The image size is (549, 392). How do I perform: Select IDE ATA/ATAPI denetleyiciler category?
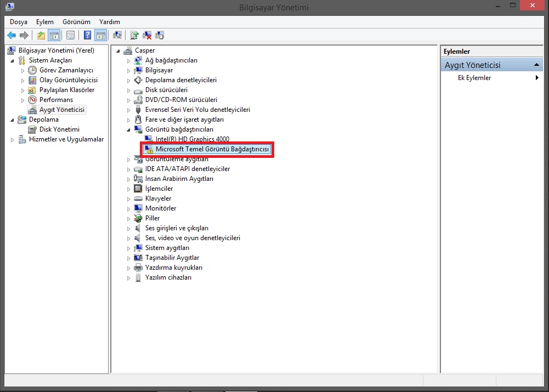[188, 169]
